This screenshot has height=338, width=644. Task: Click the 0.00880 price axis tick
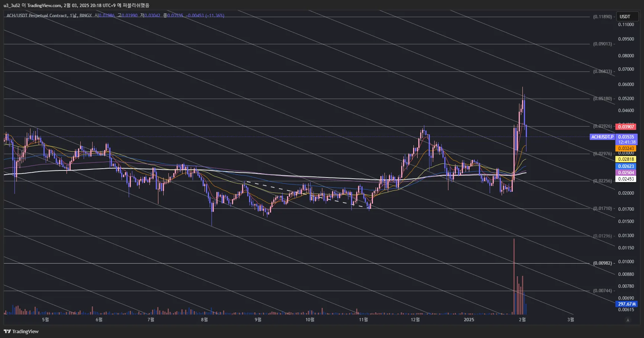tap(626, 274)
